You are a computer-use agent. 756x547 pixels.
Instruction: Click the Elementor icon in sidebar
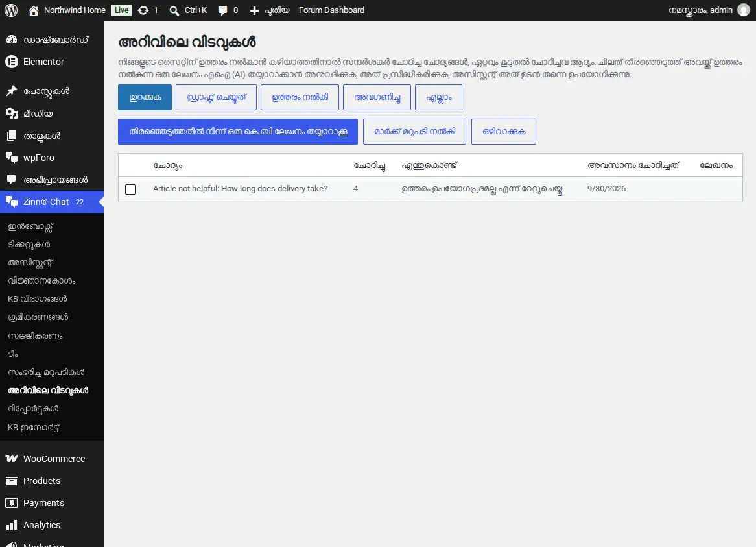pyautogui.click(x=12, y=62)
